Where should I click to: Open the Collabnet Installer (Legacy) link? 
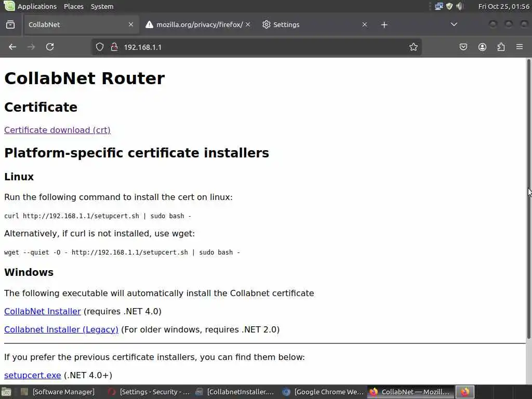pyautogui.click(x=61, y=329)
